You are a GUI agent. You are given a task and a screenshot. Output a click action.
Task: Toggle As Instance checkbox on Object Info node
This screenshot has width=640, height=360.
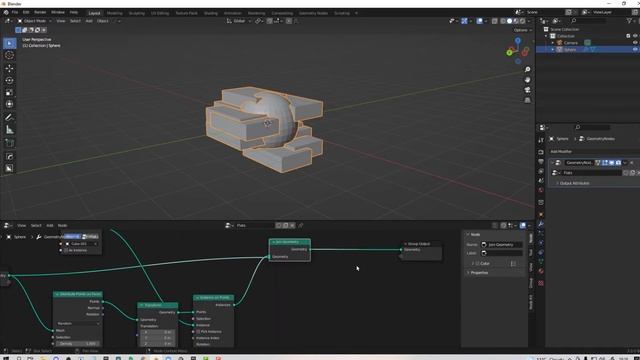click(66, 250)
